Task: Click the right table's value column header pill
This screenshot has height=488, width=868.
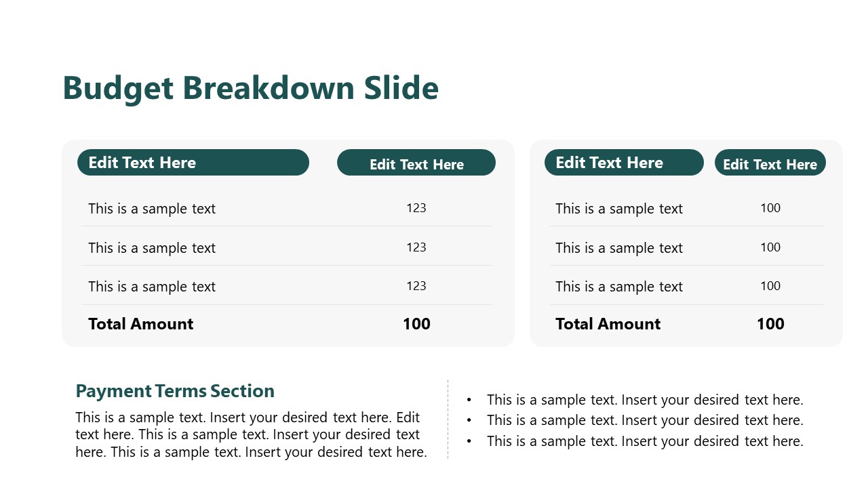Action: click(770, 163)
